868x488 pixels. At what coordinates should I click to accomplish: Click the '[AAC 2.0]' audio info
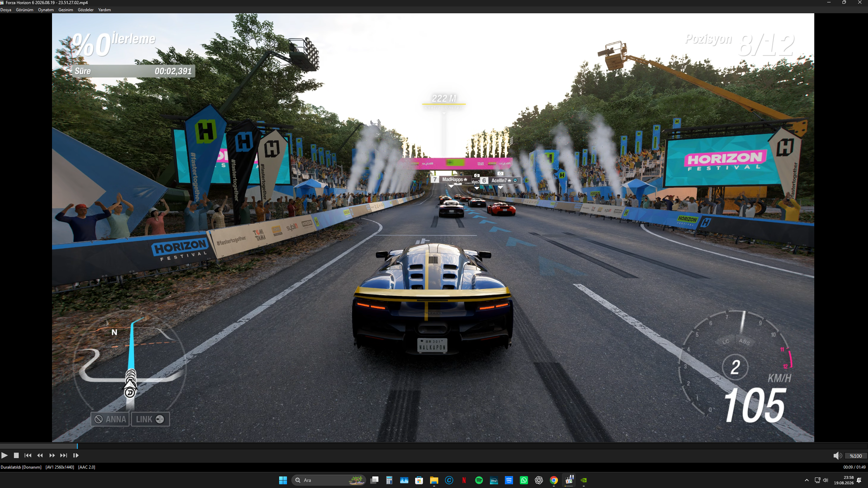coord(87,467)
